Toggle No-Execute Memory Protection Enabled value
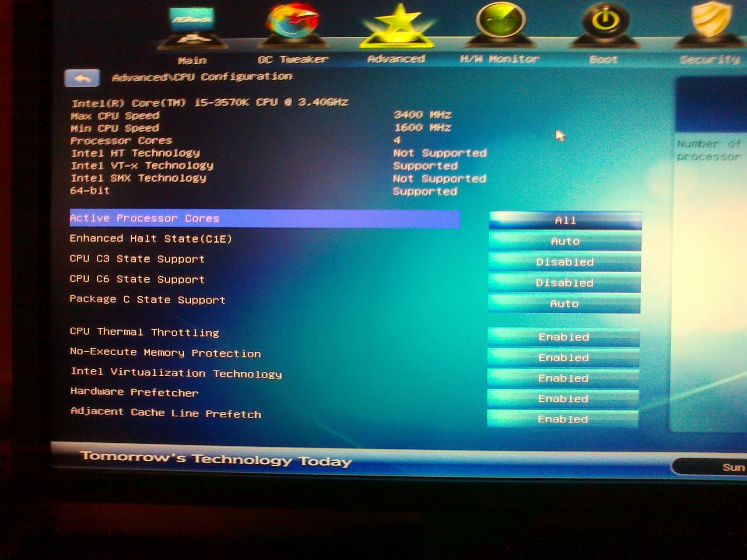747x560 pixels. 563,357
